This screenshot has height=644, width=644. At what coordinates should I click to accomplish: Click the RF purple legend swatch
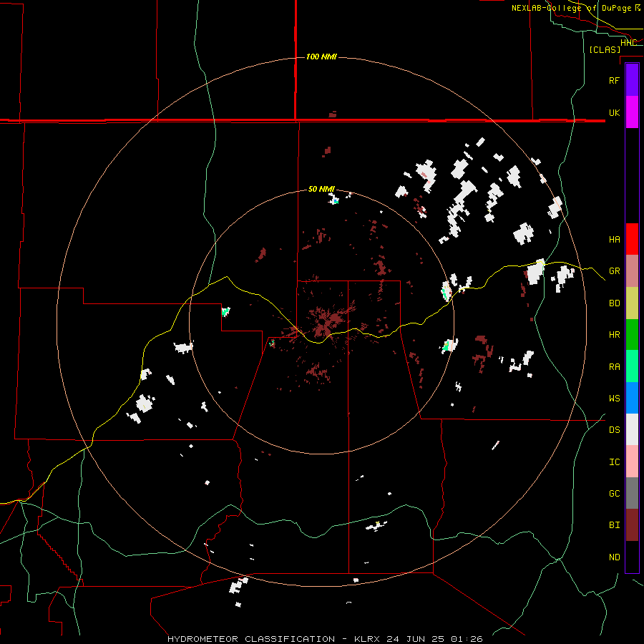click(x=632, y=80)
